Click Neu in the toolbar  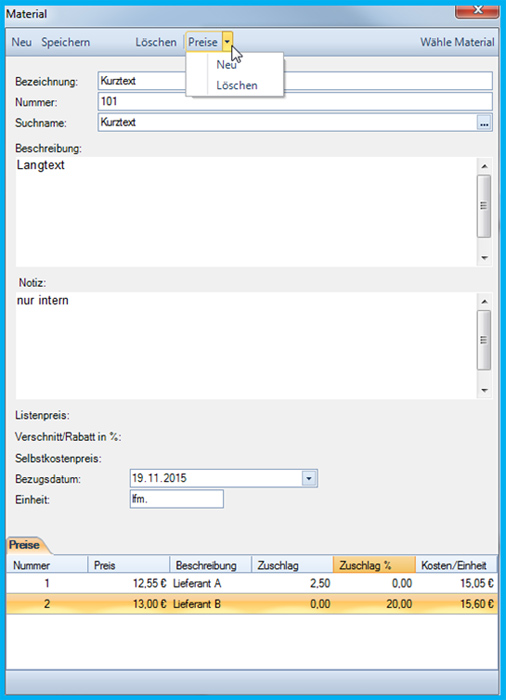21,42
